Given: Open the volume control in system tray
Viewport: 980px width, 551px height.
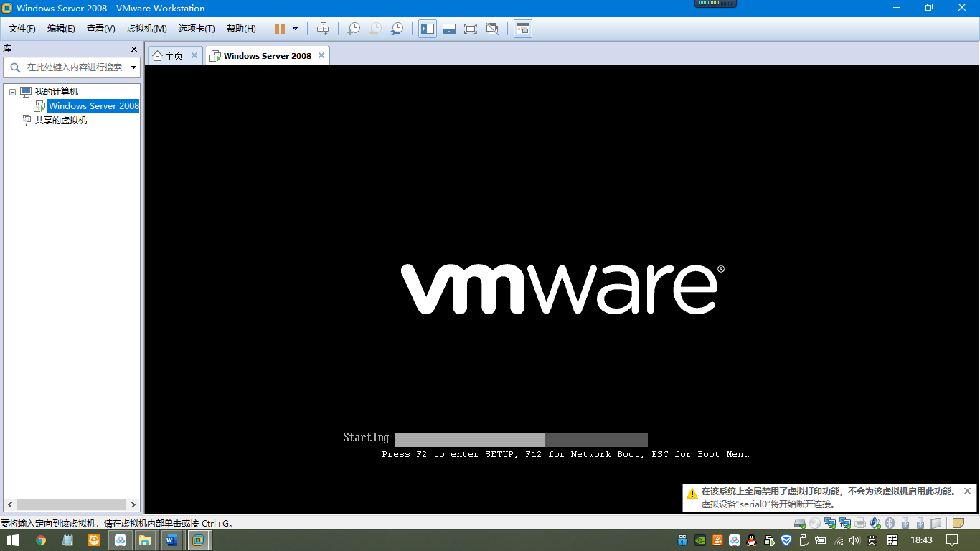Looking at the screenshot, I should [854, 540].
